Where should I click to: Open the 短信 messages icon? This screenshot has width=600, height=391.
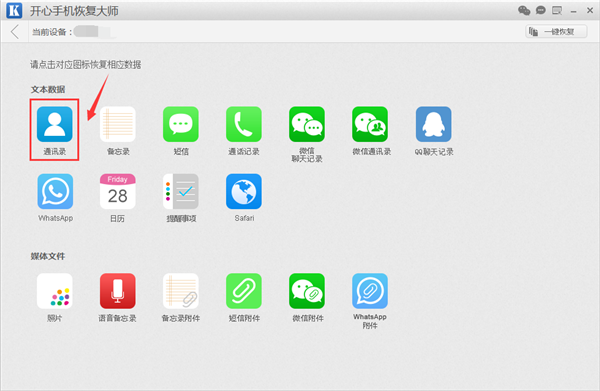point(181,124)
